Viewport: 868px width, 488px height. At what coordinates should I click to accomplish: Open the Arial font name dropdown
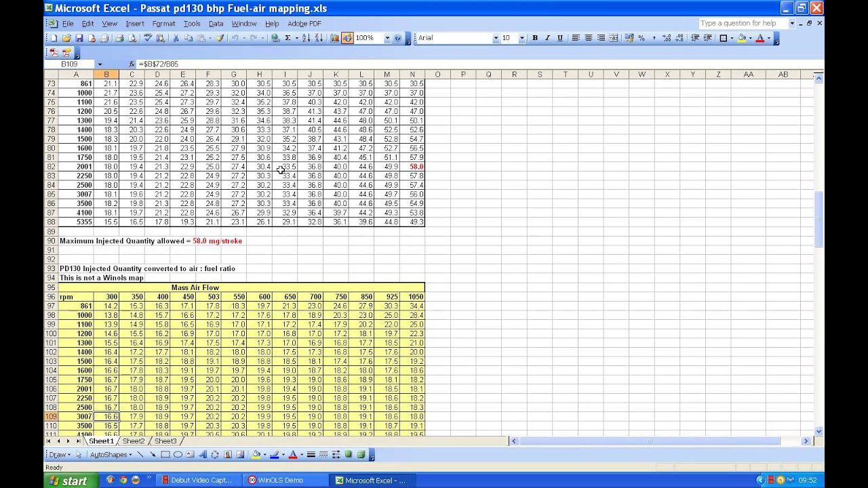click(496, 38)
